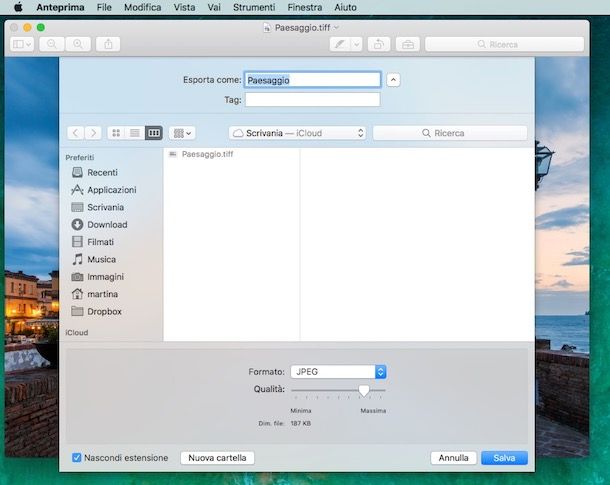Open the Formato JPEG dropdown

338,372
